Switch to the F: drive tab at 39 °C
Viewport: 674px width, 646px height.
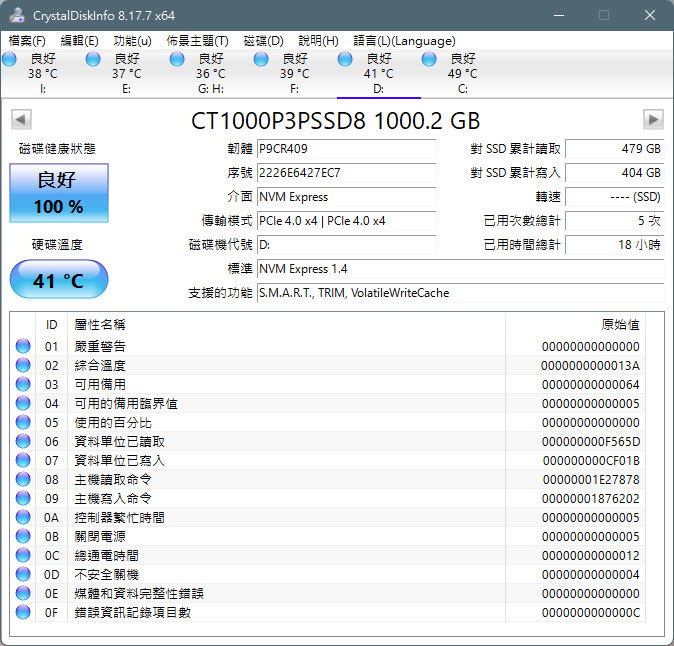[x=294, y=74]
